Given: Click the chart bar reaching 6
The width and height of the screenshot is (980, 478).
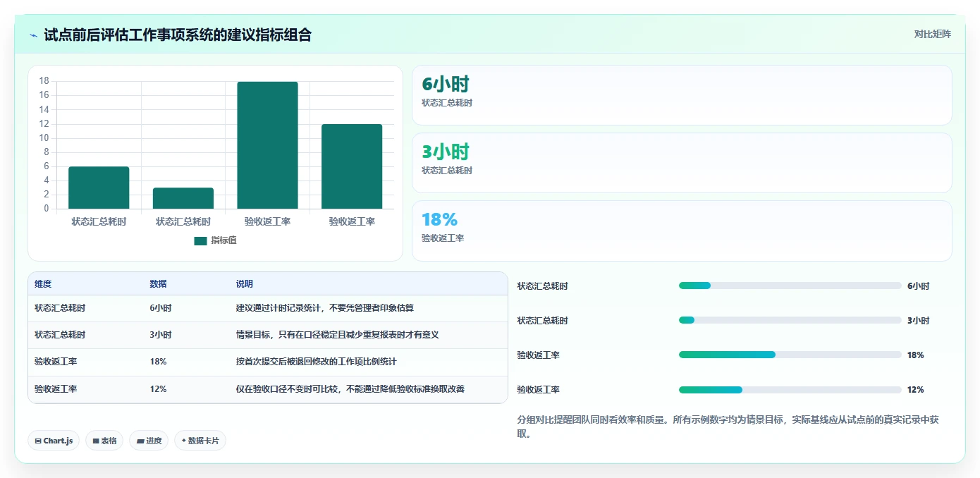Looking at the screenshot, I should pyautogui.click(x=99, y=188).
